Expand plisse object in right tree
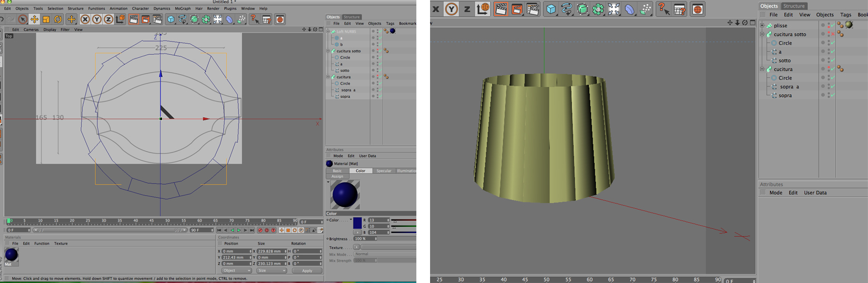Image resolution: width=868 pixels, height=283 pixels. point(762,25)
